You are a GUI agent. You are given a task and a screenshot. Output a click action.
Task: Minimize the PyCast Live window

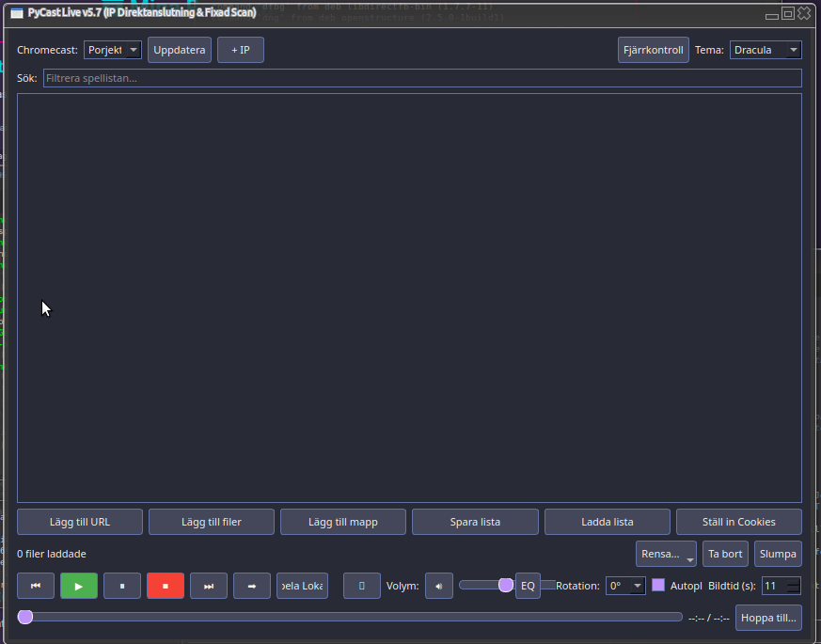(771, 15)
